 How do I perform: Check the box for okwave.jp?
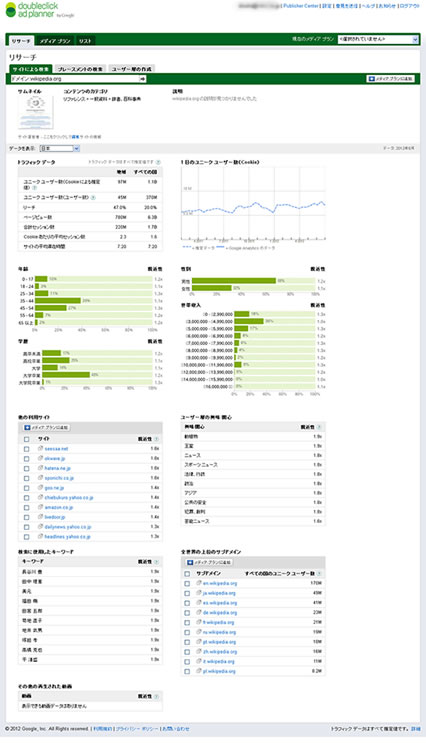(x=27, y=459)
